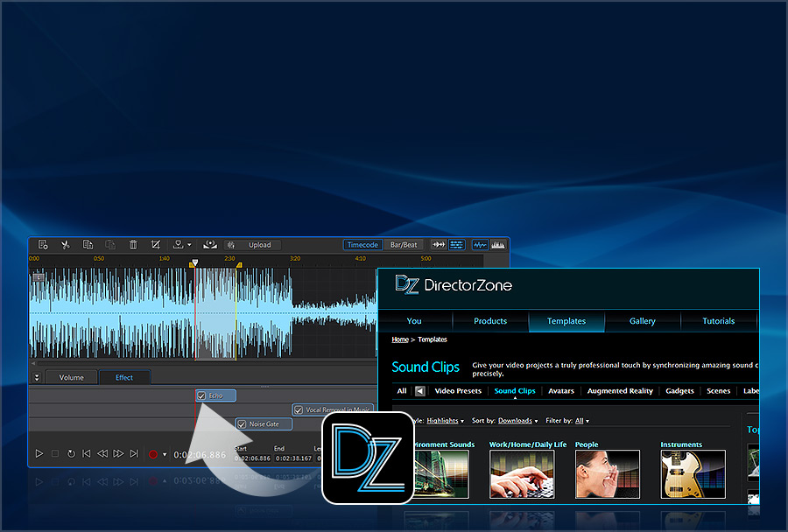Click the fit waveform horizontally icon
Viewport: 788px width, 532px height.
pyautogui.click(x=439, y=245)
